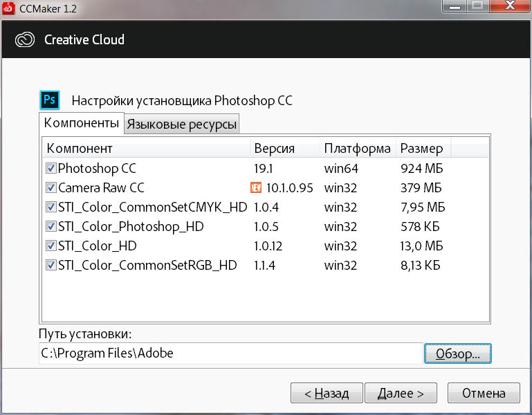This screenshot has height=415, width=532.
Task: Go back with the Назад button
Action: click(327, 393)
